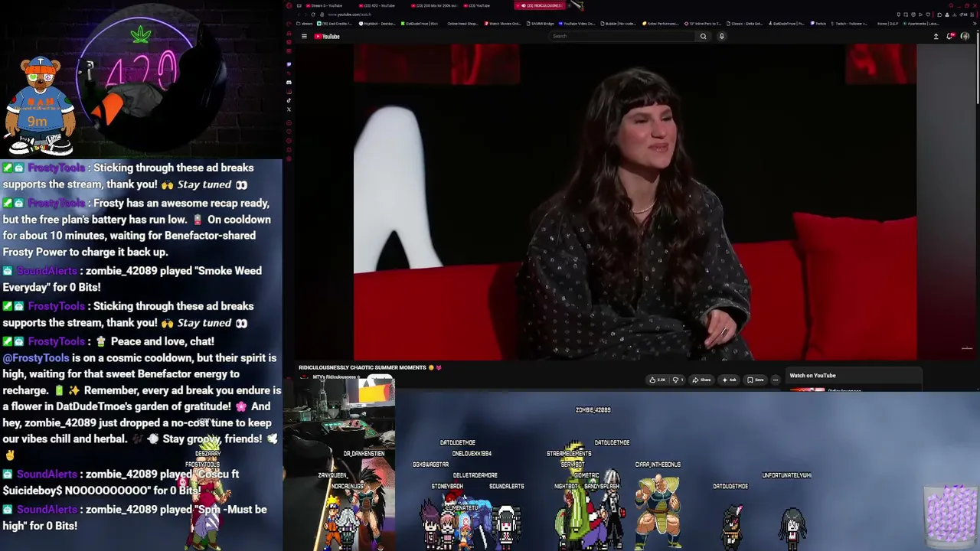Click the video title 'RIDICULOUSNESSLY CHAOTIC SUMMER MOMENTS'
980x551 pixels.
pyautogui.click(x=362, y=367)
